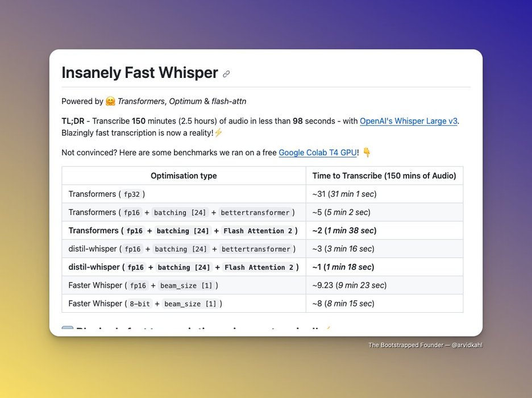Screen dimensions: 532x398
Task: Click the hugging face emoji
Action: pyautogui.click(x=110, y=101)
